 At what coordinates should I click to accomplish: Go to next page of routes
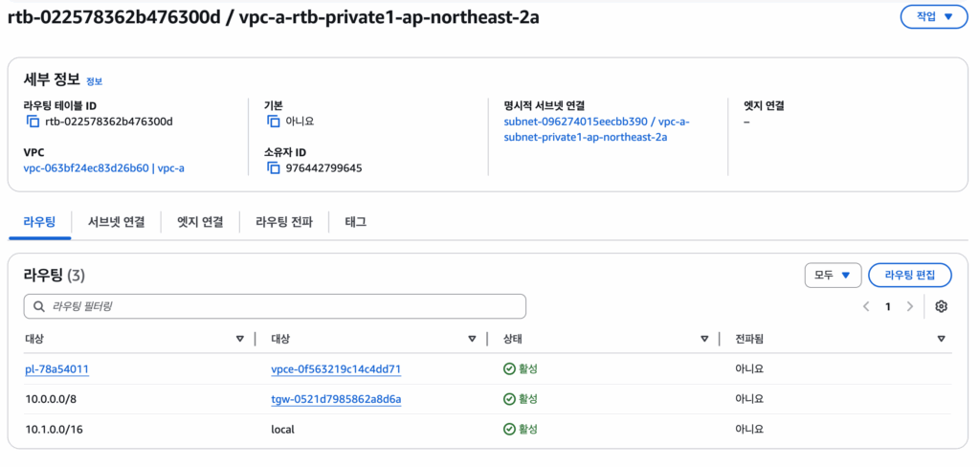[909, 306]
